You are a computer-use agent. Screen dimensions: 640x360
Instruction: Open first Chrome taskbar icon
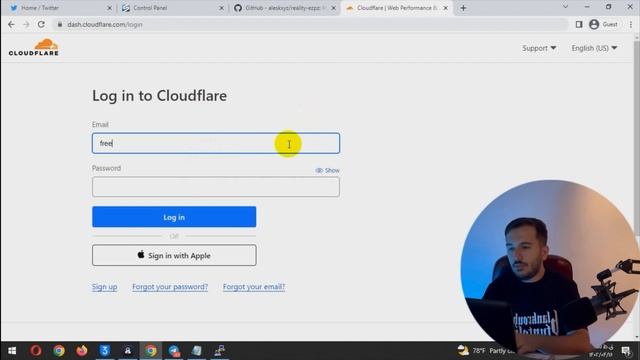(59, 351)
